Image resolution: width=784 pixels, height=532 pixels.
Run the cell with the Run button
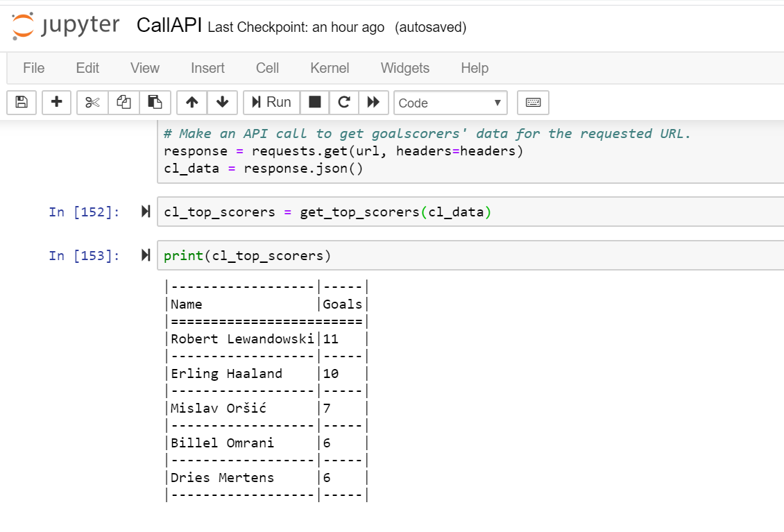[x=271, y=102]
